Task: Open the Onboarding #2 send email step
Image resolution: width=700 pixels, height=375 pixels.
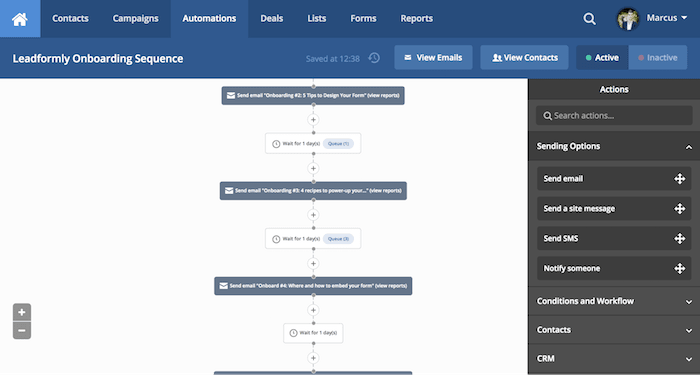Action: tap(313, 96)
